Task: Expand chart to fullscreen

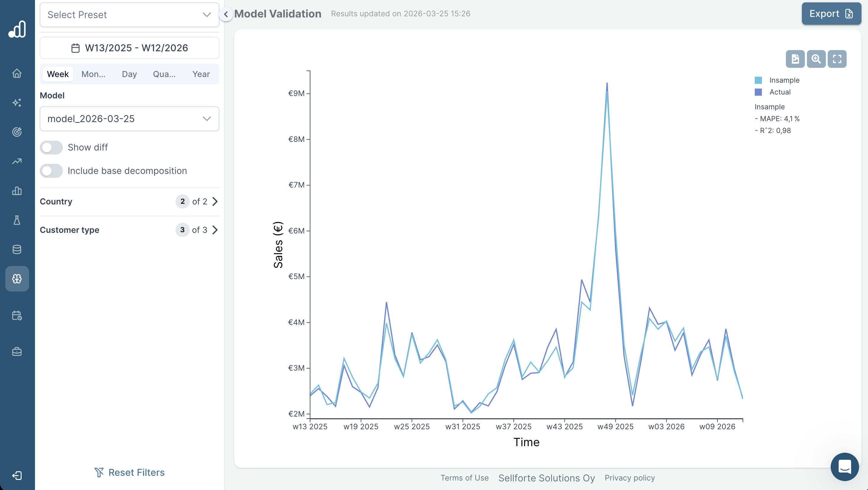Action: pyautogui.click(x=837, y=59)
